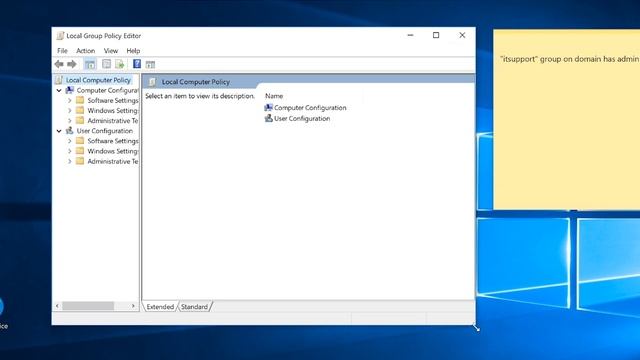Click the yellow sticky note itsupport text

pos(569,59)
